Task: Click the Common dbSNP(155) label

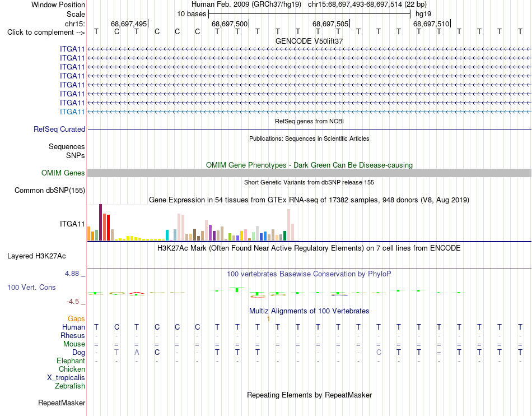Action: click(x=50, y=190)
